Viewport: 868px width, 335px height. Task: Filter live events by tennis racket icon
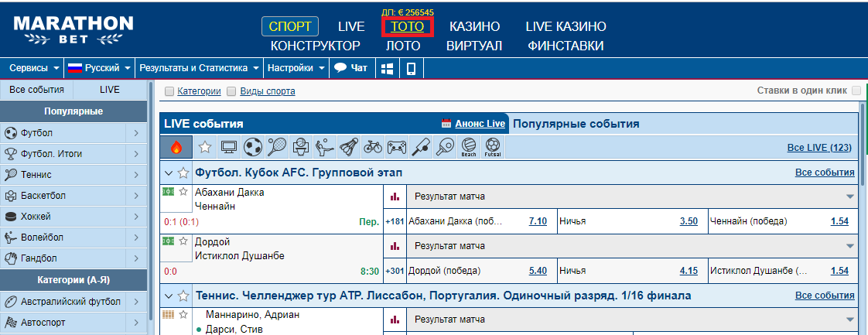[x=276, y=147]
